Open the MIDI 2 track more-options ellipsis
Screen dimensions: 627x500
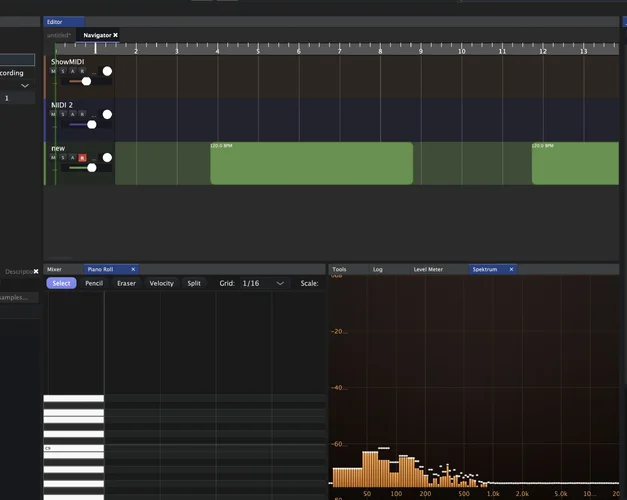pyautogui.click(x=94, y=116)
